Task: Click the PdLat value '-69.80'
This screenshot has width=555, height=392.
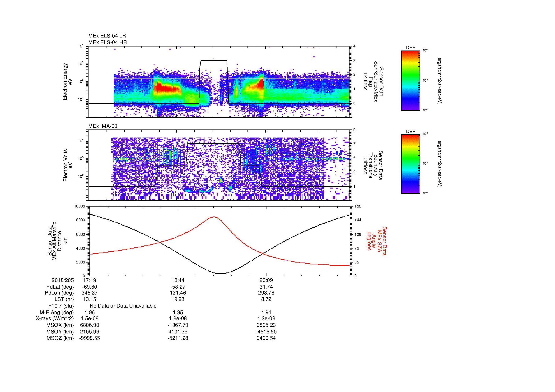Action: click(x=89, y=287)
